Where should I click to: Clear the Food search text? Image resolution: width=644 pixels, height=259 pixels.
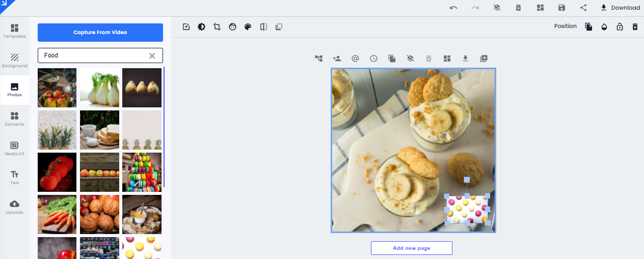pos(152,55)
